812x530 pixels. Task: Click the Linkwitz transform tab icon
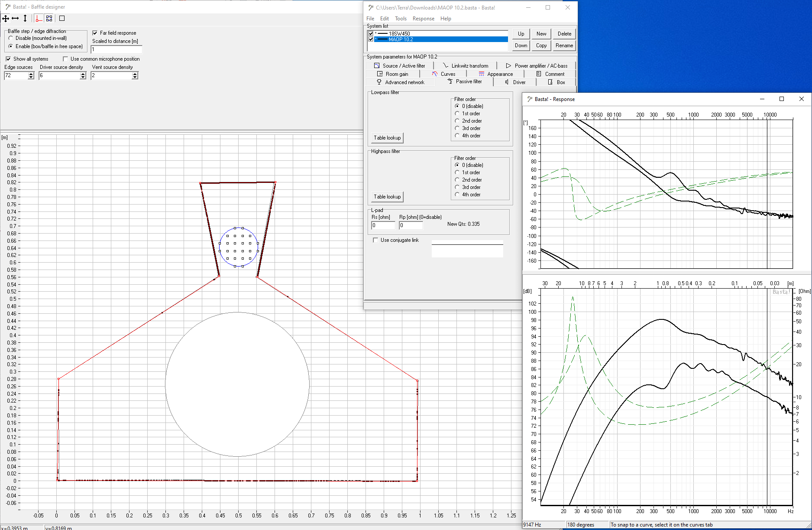pos(446,66)
